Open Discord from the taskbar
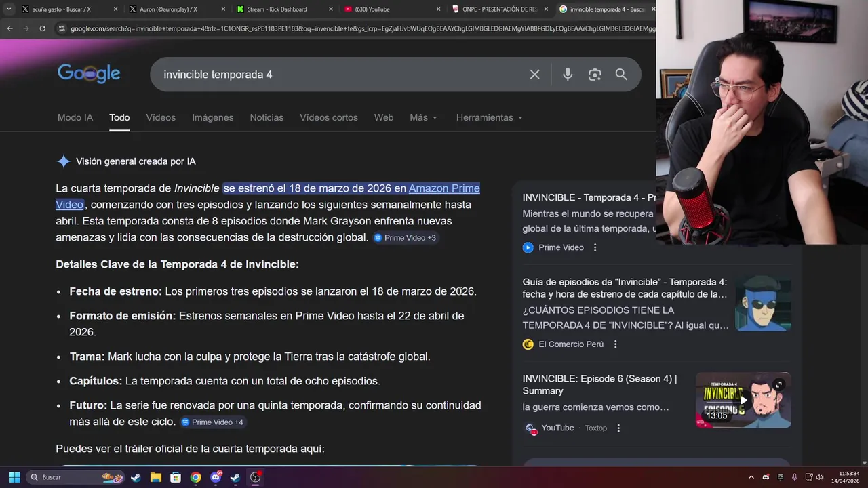 tap(216, 477)
